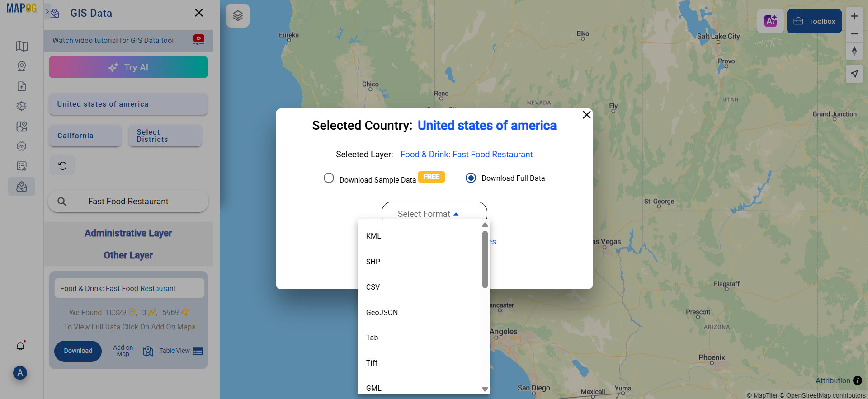Choose GeoJSON from the format list
The height and width of the screenshot is (399, 868).
pyautogui.click(x=382, y=312)
